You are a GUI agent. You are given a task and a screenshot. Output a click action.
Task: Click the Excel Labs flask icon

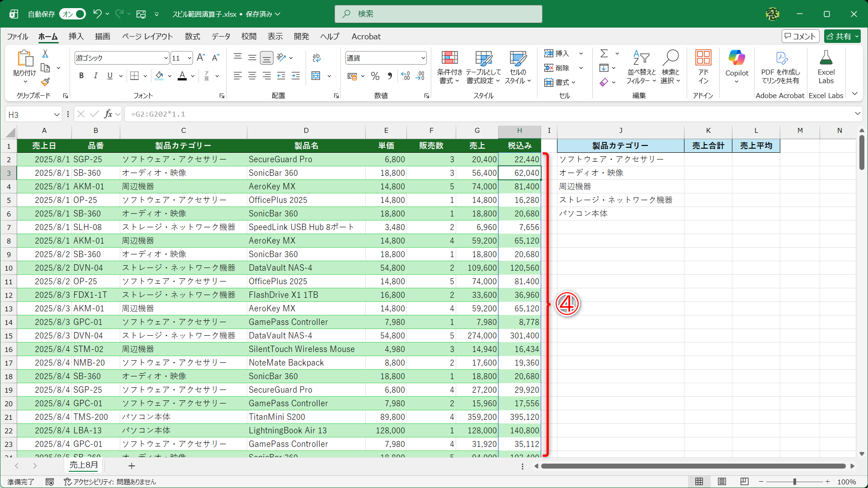pos(826,58)
